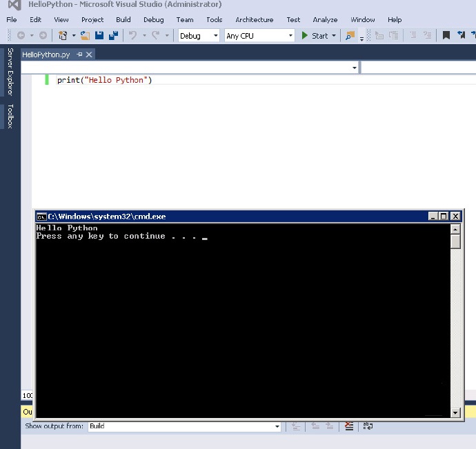The width and height of the screenshot is (476, 449).
Task: Expand the Any CPU platform dropdown
Action: (x=290, y=36)
